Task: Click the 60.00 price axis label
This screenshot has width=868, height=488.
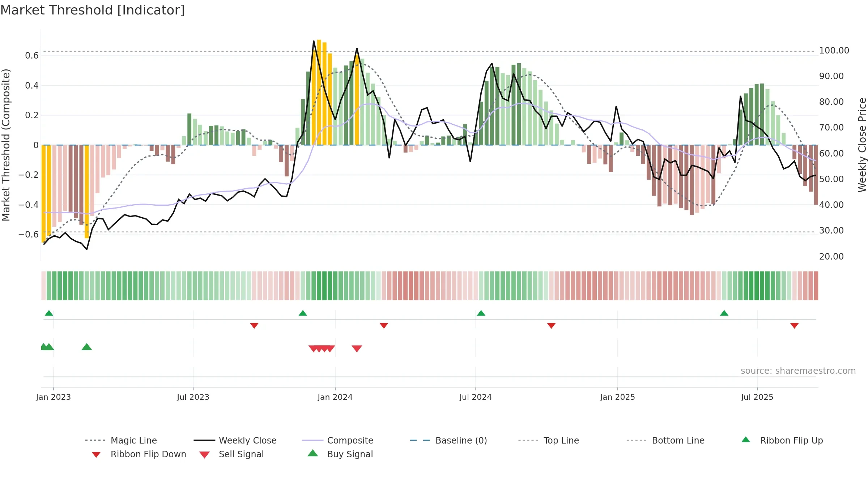Action: (831, 153)
